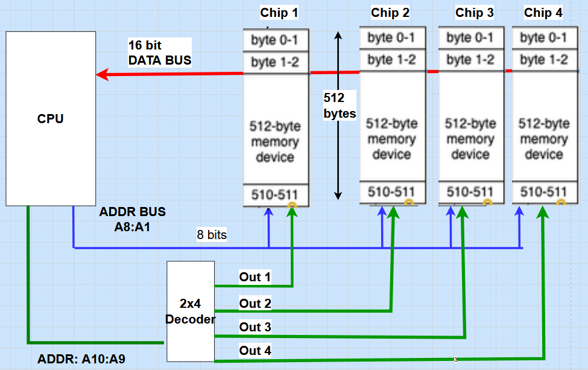
Task: Select the red 16 bit DATA BUS arrow
Action: (x=181, y=73)
